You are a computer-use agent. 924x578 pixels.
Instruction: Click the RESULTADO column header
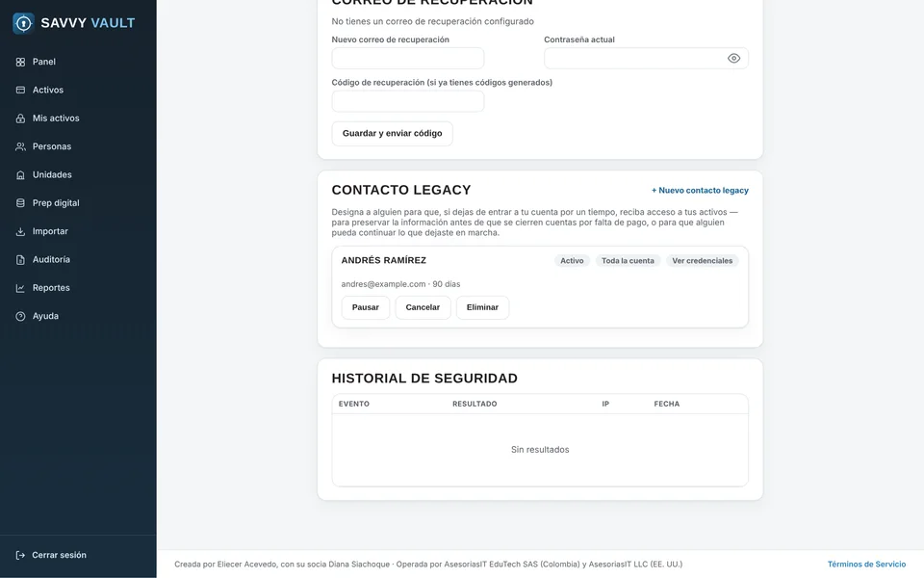[475, 404]
